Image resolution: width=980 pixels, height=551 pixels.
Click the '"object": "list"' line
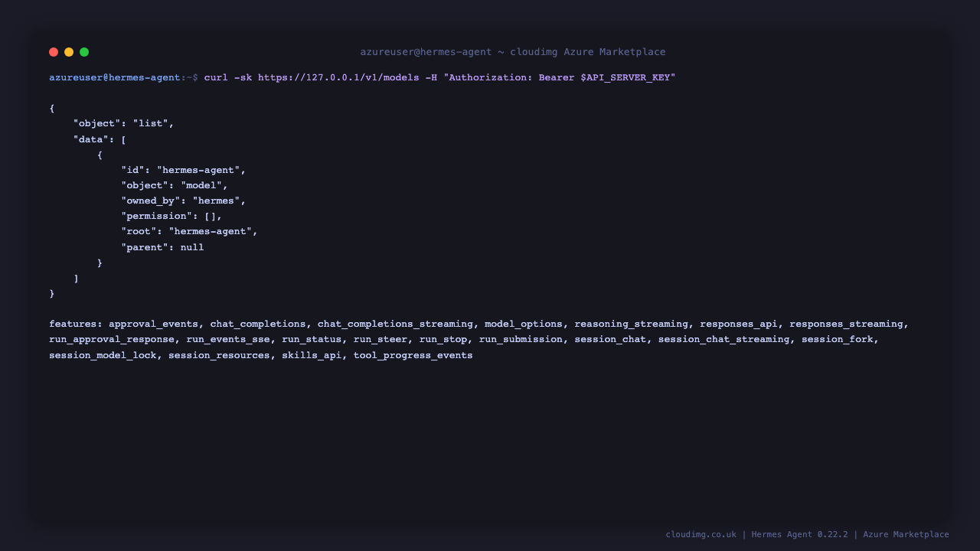pyautogui.click(x=123, y=123)
